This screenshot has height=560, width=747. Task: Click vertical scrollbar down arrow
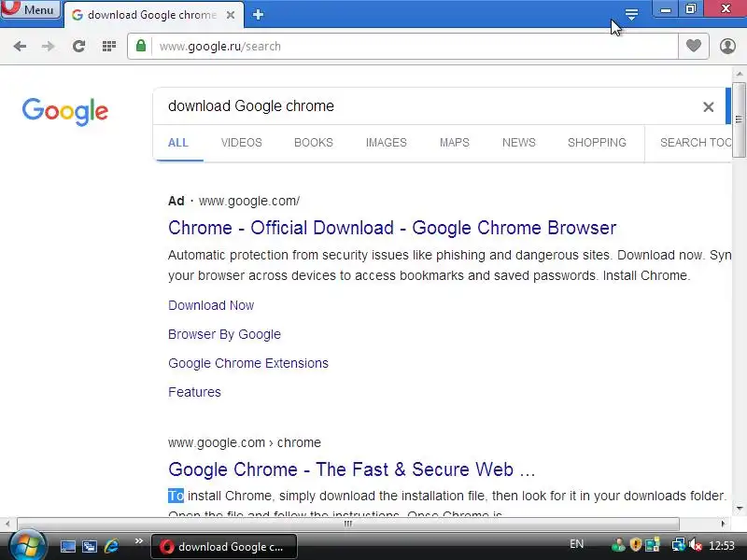click(739, 509)
